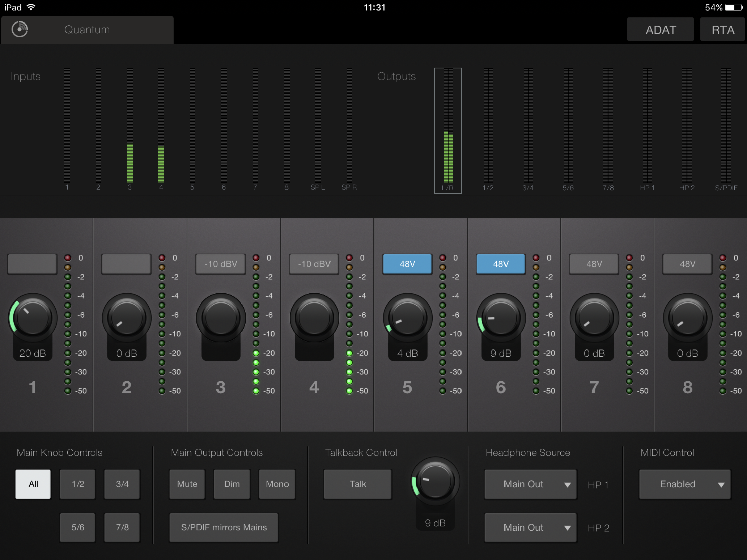Mute the main output
Viewport: 747px width, 560px height.
click(x=187, y=484)
